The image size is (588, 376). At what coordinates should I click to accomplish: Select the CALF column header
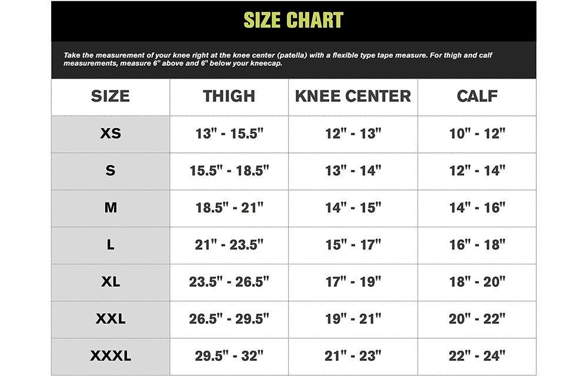(477, 96)
